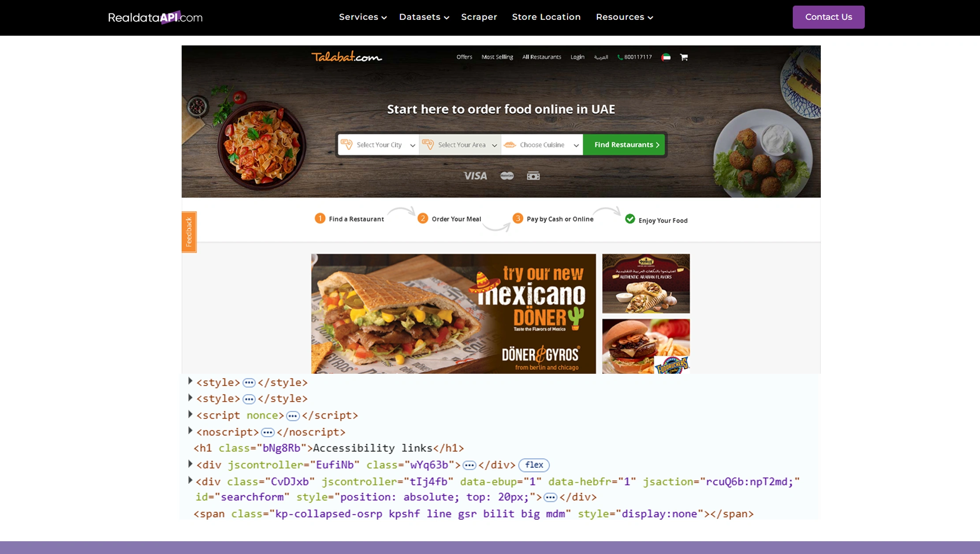Click the RealdataAPI.com logo
The width and height of the screenshot is (980, 554).
point(155,17)
